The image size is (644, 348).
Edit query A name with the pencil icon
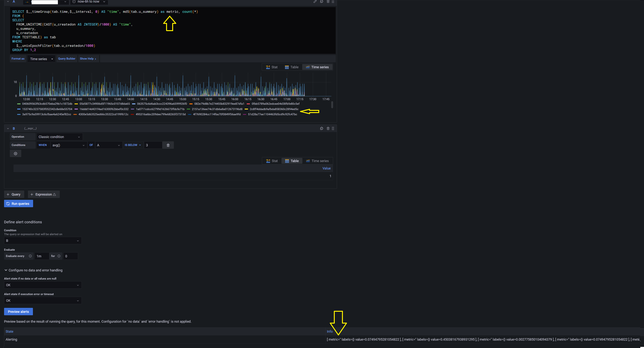315,2
